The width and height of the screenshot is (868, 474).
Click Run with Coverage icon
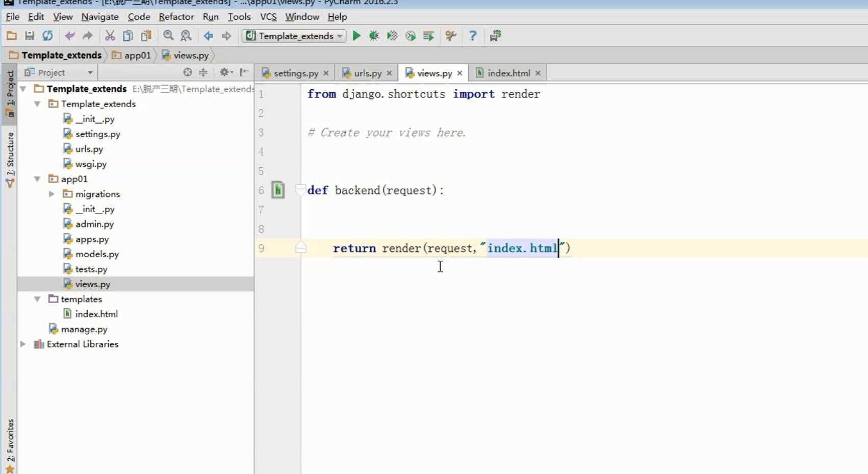pos(392,36)
